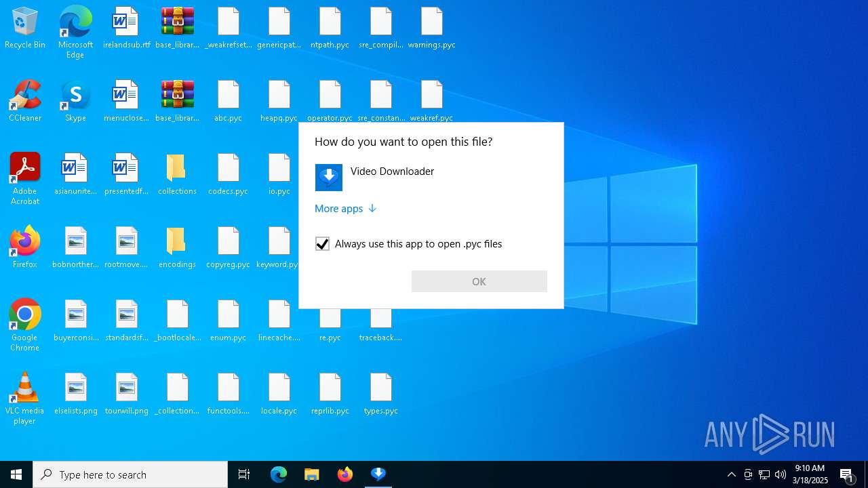Open the notification center
Screen dimensions: 868x488
(x=848, y=474)
